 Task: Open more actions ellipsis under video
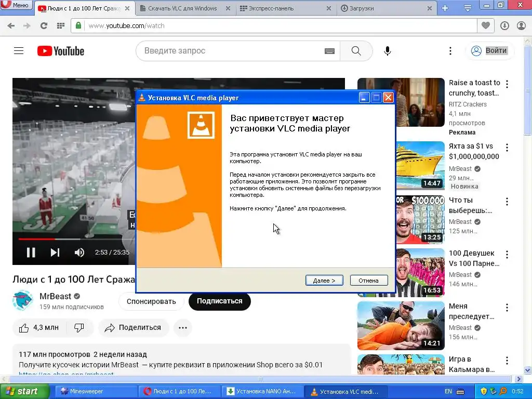[183, 328]
